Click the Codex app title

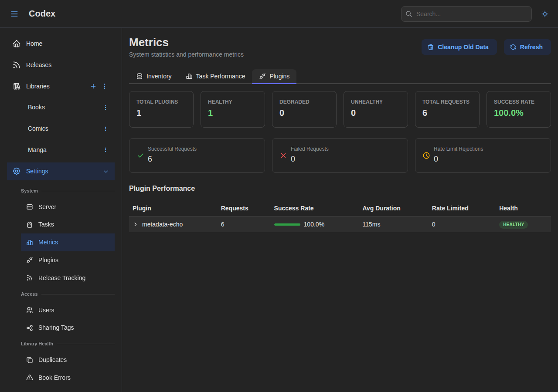pos(42,14)
